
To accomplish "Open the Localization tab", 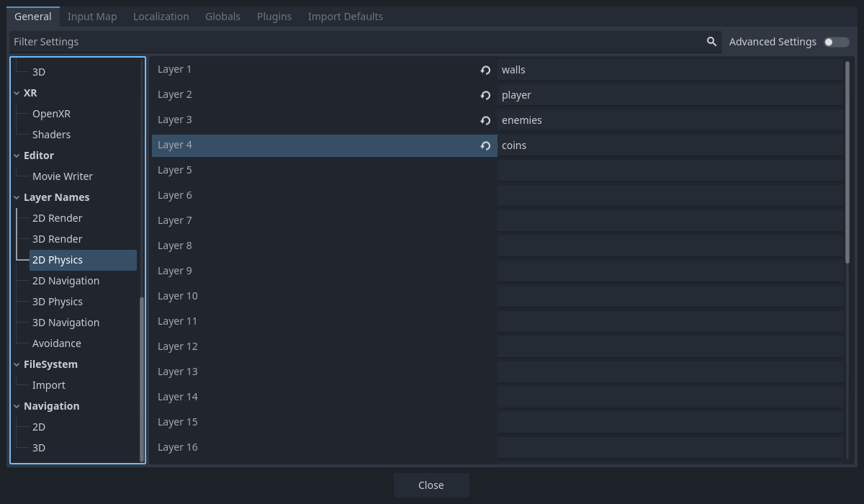I will click(161, 16).
